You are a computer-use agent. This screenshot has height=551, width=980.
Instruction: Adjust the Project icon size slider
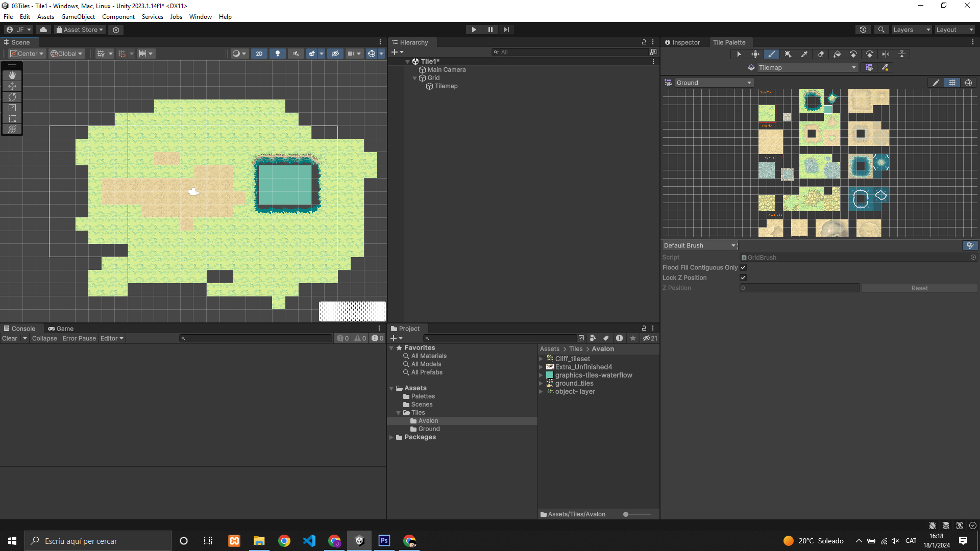[626, 514]
